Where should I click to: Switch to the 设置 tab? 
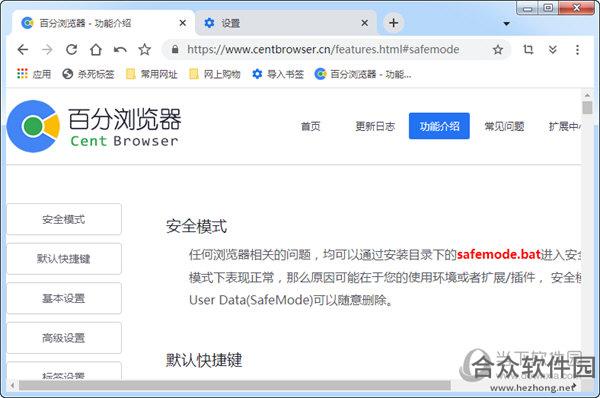pyautogui.click(x=285, y=23)
